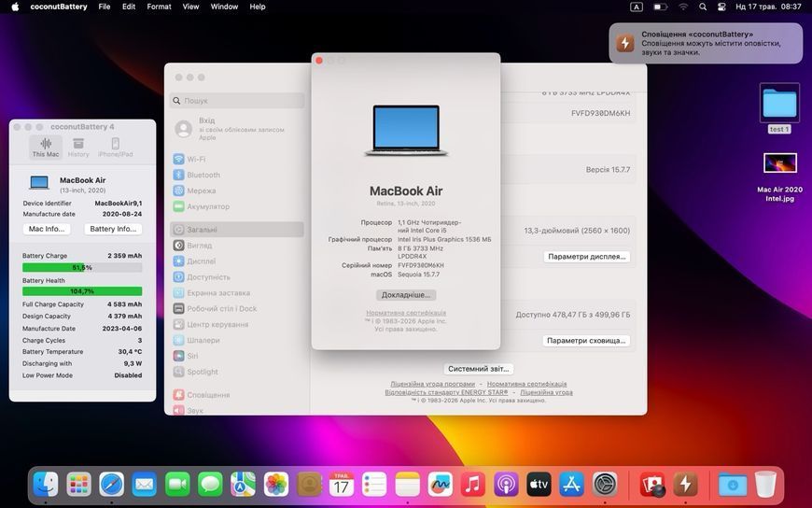Select Мережа in the Settings sidebar

pos(237,190)
